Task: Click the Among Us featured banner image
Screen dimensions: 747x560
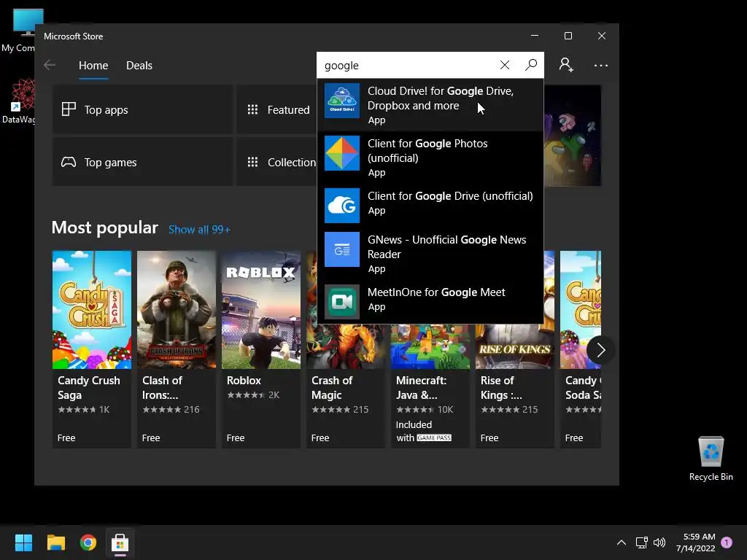Action: (572, 136)
